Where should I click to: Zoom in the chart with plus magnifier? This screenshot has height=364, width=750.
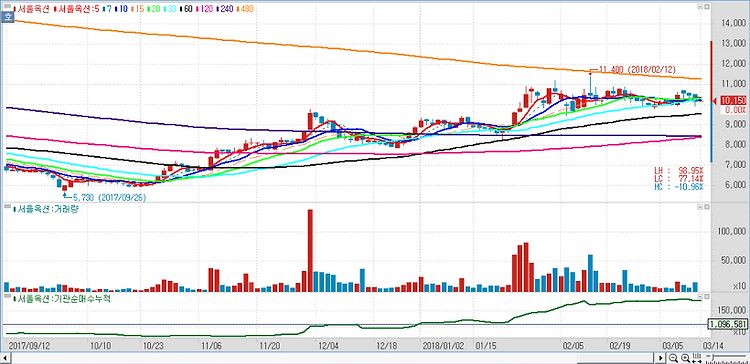(685, 358)
